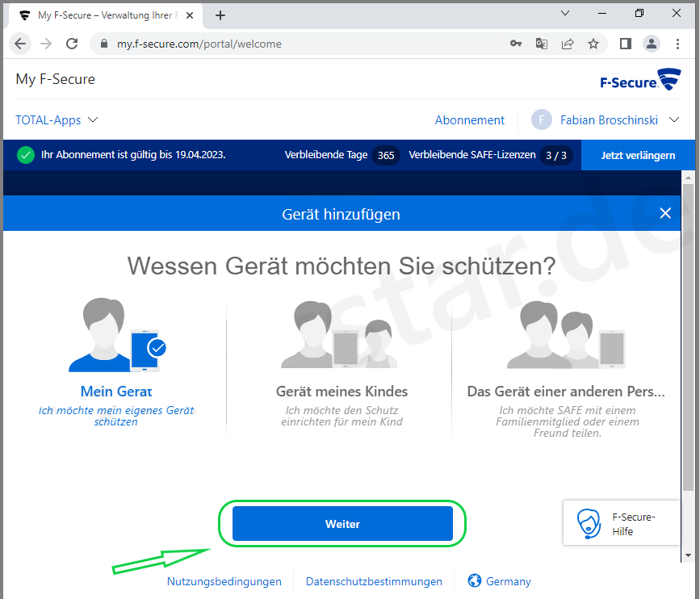This screenshot has width=700, height=599.
Task: Open a new tab with plus icon
Action: click(220, 15)
